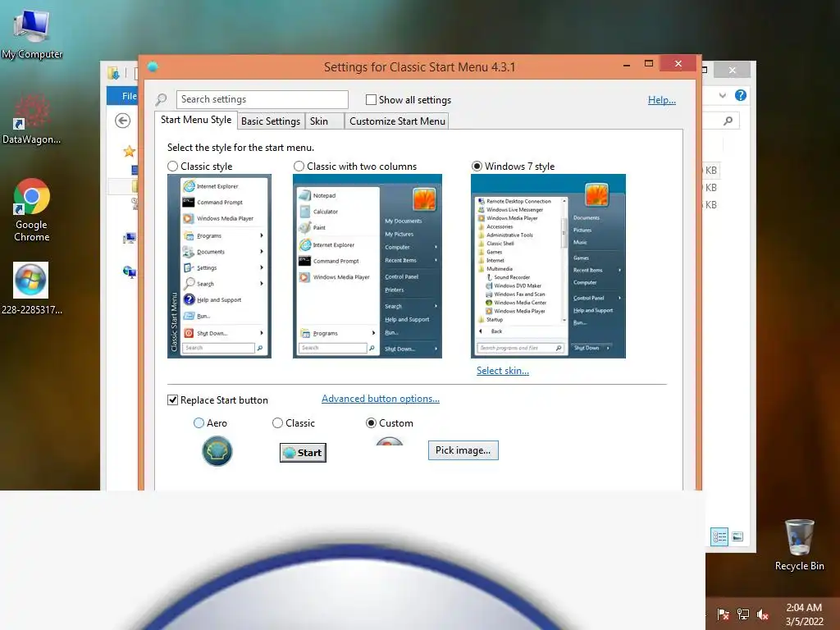The image size is (840, 630).
Task: Switch Explorer to details view icon
Action: [719, 536]
